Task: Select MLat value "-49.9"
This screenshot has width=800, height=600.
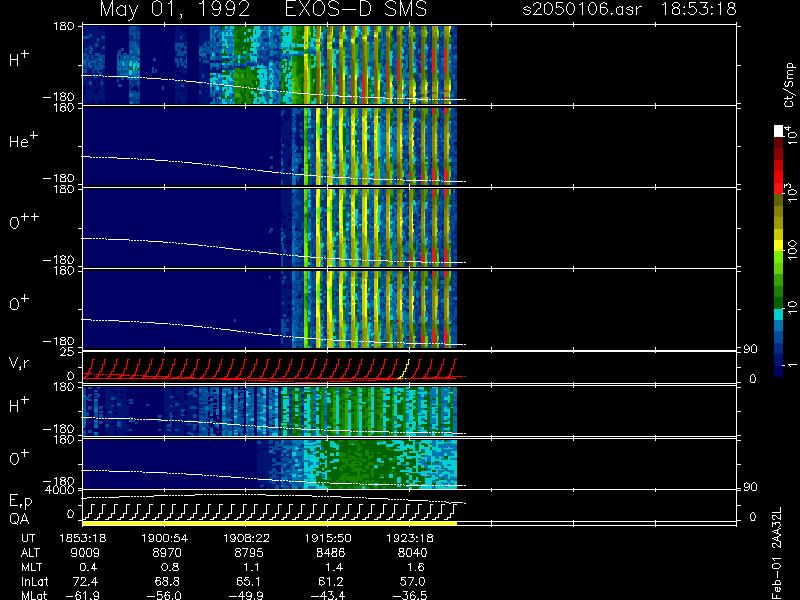Action: pyautogui.click(x=245, y=595)
